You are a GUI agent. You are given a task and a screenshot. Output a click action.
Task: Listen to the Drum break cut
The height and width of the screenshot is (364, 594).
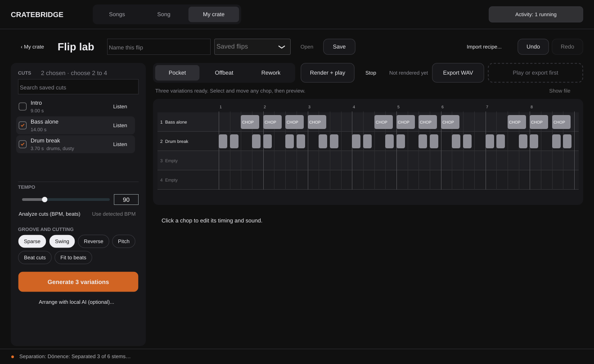point(120,144)
